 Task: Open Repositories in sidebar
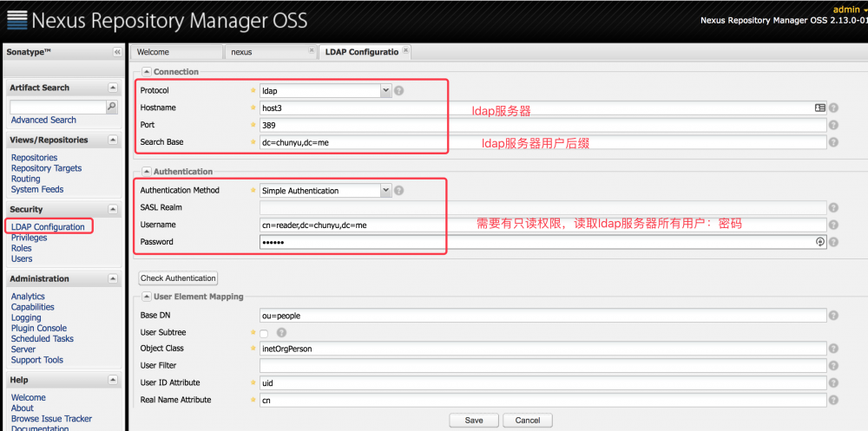tap(35, 158)
